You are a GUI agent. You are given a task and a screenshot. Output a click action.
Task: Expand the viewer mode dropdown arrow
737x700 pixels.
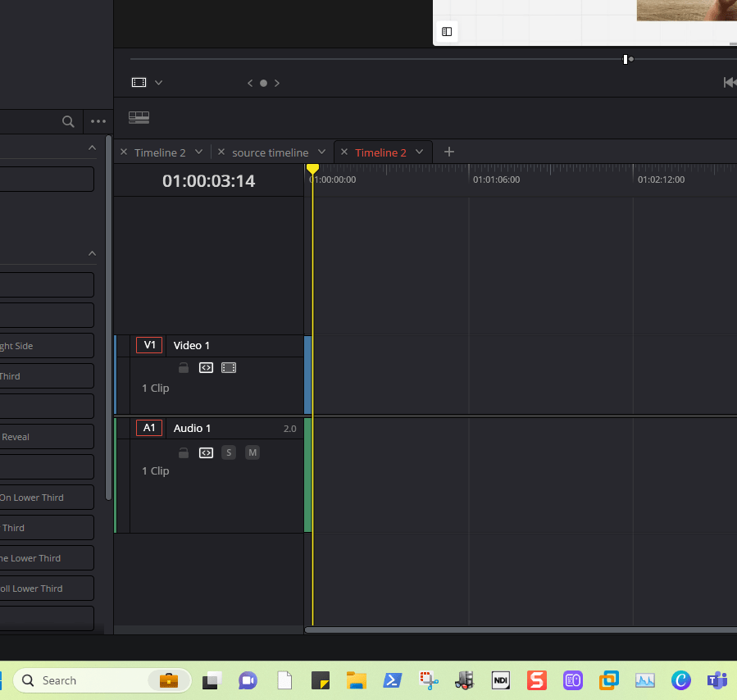pyautogui.click(x=158, y=83)
